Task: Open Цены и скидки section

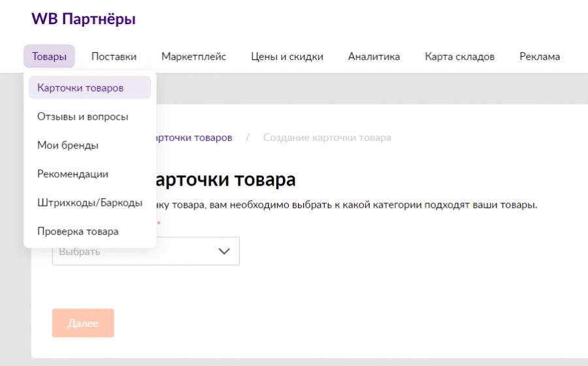Action: [x=287, y=56]
